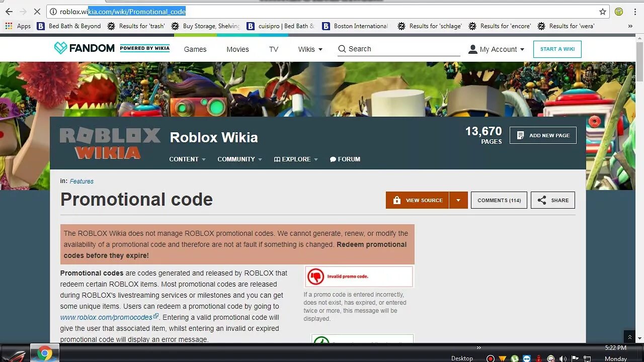Click the Action Center flag tray icon
This screenshot has height=362, width=644.
tap(575, 358)
